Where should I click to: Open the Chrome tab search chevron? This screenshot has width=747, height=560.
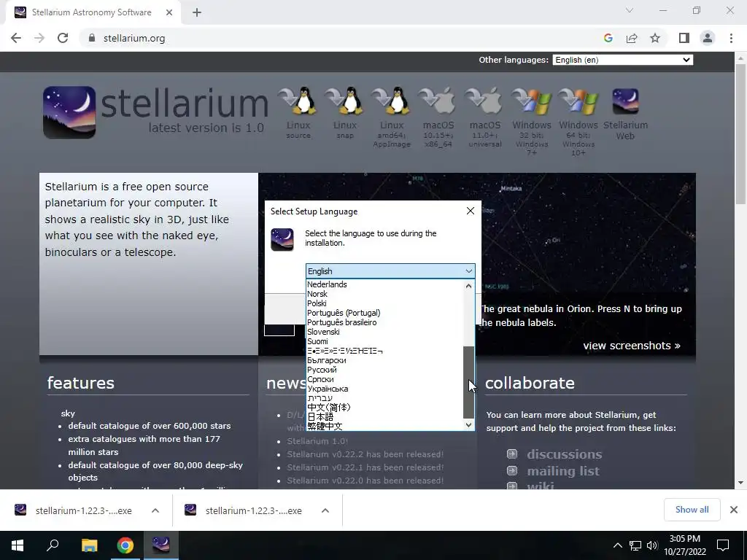[x=630, y=10]
